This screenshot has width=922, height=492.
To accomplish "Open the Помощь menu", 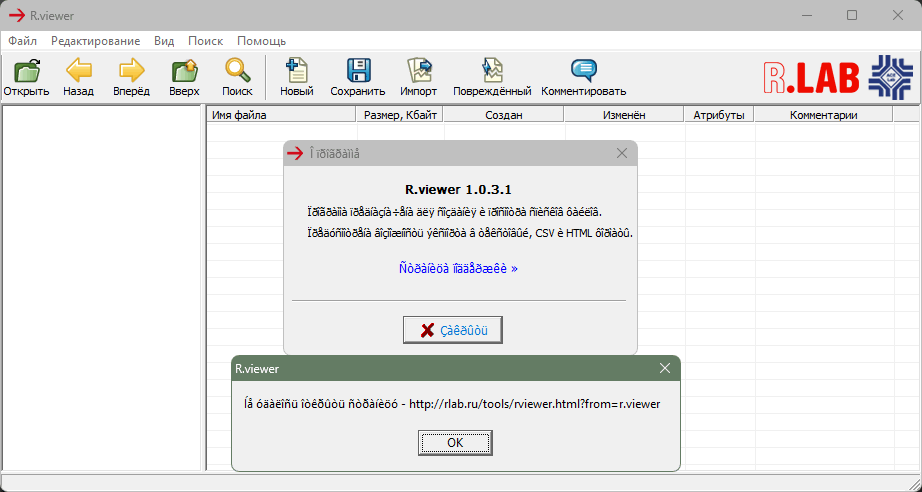I will [261, 41].
